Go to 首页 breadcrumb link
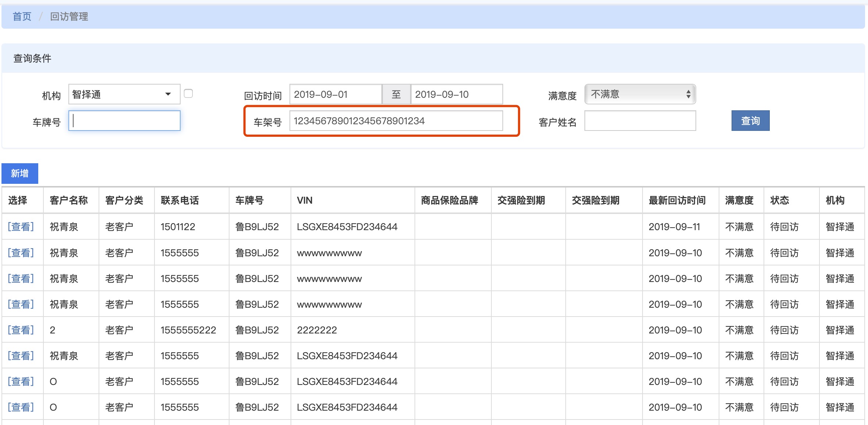Viewport: 868px width, 425px height. pos(22,17)
